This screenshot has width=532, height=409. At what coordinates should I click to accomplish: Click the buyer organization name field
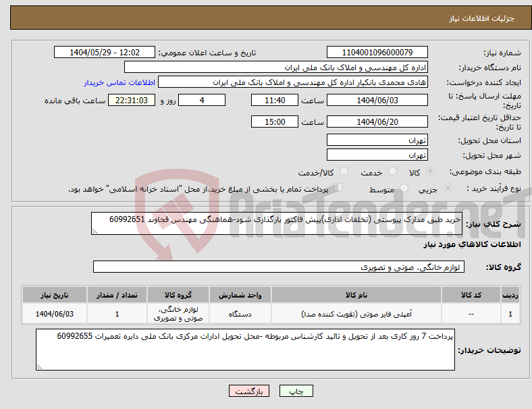coord(276,67)
